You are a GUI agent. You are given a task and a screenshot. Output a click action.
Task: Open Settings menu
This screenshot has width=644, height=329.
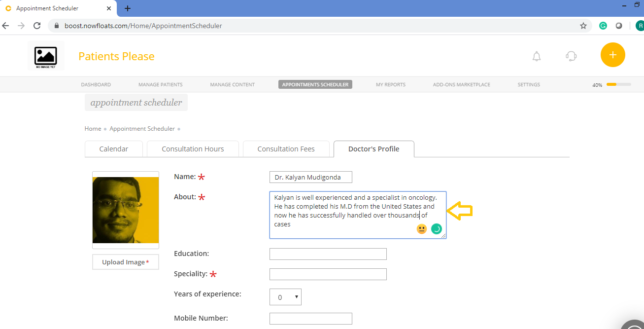pyautogui.click(x=529, y=85)
